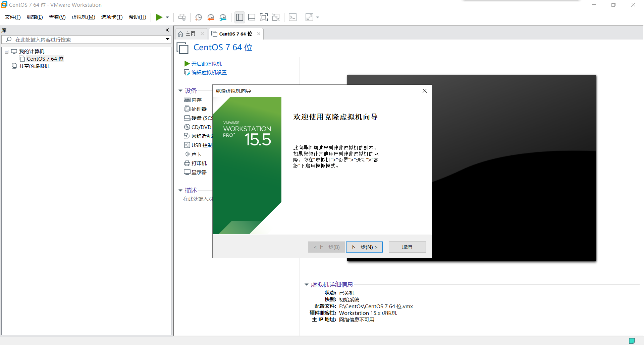
Task: Click the large CentOS 7 64 位 heading
Action: coord(223,48)
